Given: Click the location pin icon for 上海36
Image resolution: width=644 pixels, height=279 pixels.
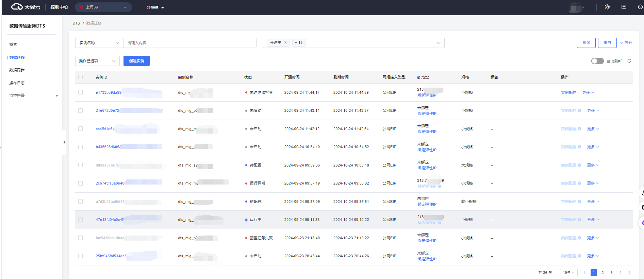Looking at the screenshot, I should coord(81,7).
